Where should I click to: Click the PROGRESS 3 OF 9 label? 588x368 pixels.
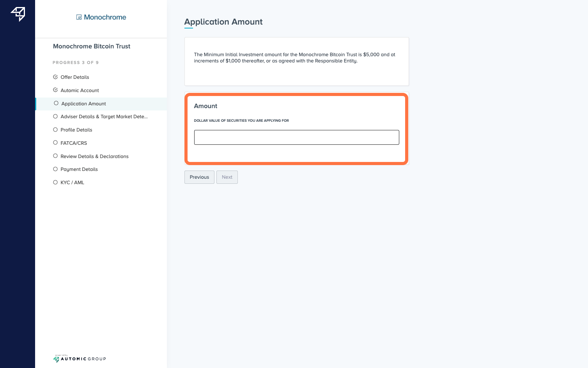click(x=76, y=62)
